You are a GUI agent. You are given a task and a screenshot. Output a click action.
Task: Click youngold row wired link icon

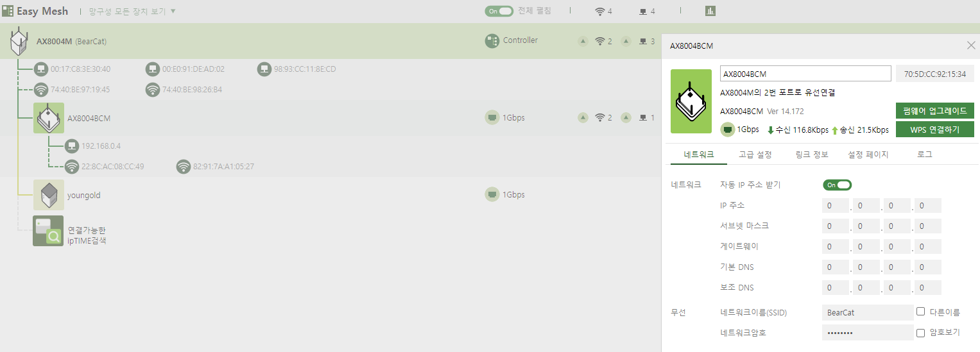492,195
